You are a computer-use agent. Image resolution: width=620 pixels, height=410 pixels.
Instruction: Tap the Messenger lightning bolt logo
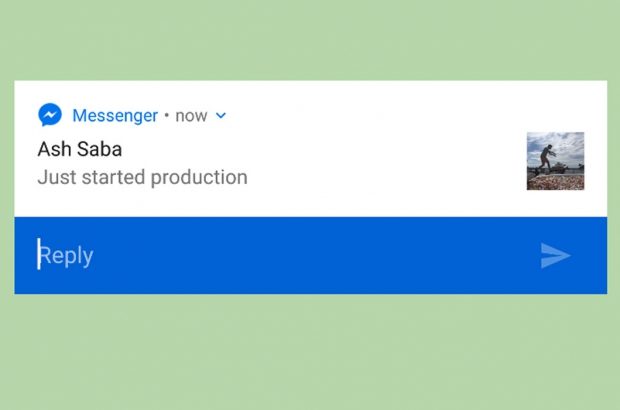(50, 115)
